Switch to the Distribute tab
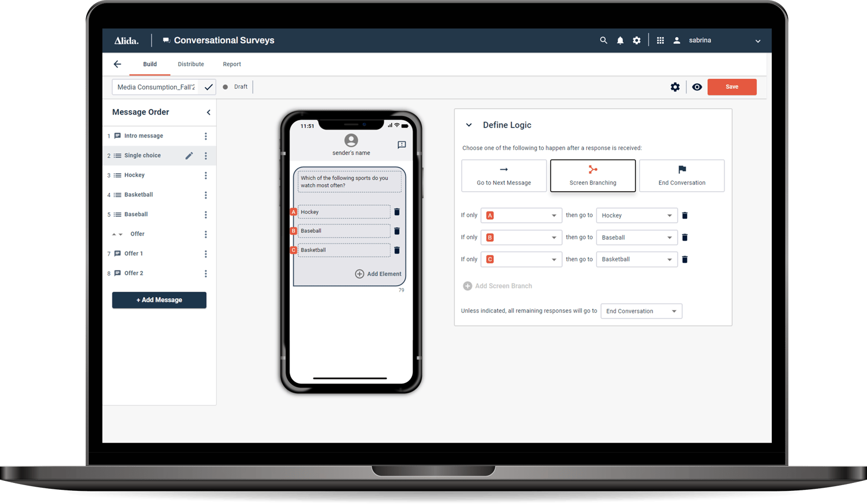867x504 pixels. [191, 64]
